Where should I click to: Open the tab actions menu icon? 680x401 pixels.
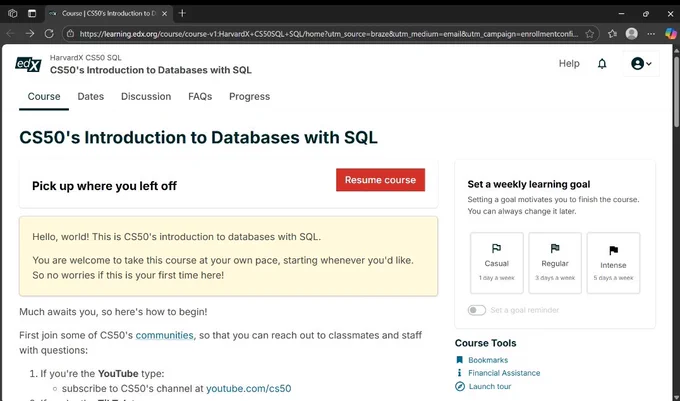tap(32, 13)
